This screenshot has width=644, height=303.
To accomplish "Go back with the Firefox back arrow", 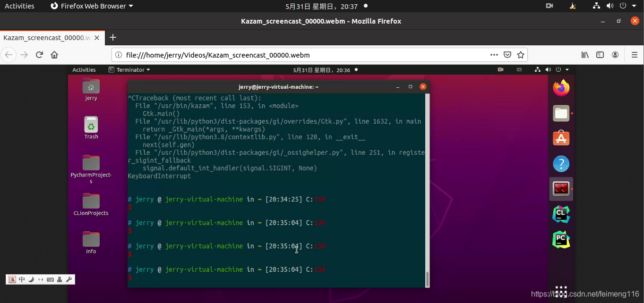I will click(9, 55).
